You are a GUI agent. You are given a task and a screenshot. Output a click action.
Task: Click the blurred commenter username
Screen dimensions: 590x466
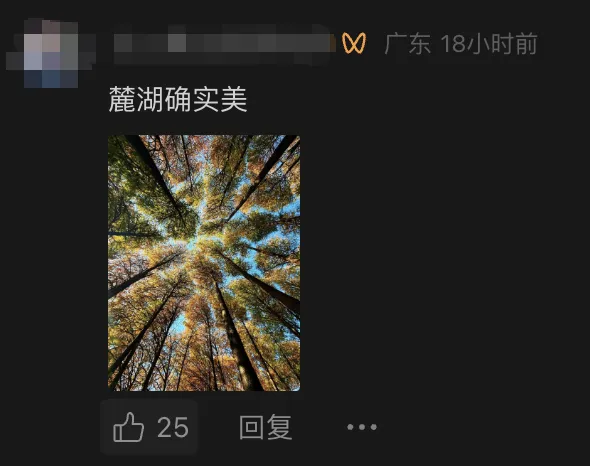(225, 44)
